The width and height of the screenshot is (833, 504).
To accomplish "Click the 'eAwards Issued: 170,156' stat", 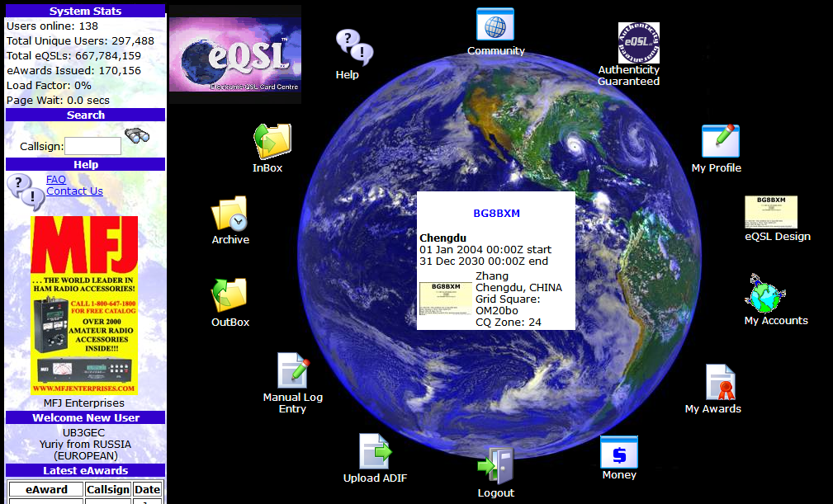I will pos(73,71).
